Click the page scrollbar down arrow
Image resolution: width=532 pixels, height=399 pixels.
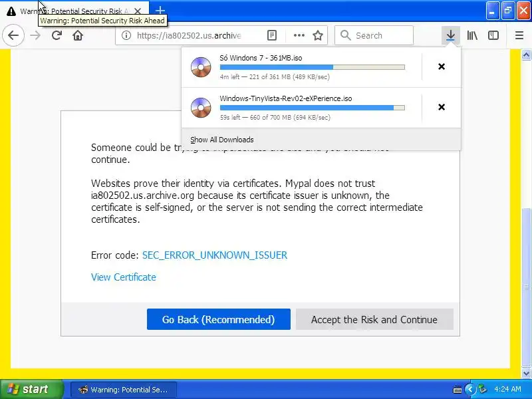coord(526,373)
